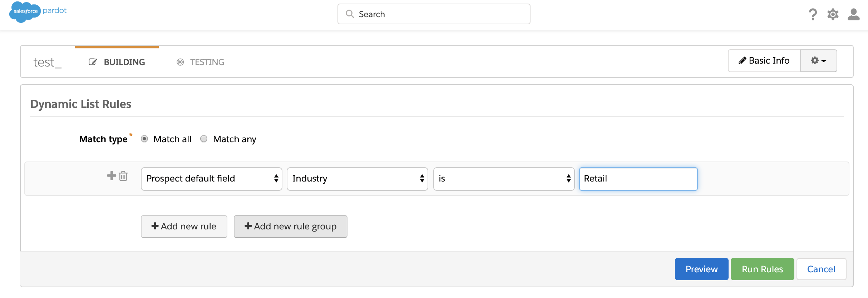Select the Match any radio button
868x298 pixels.
(204, 139)
